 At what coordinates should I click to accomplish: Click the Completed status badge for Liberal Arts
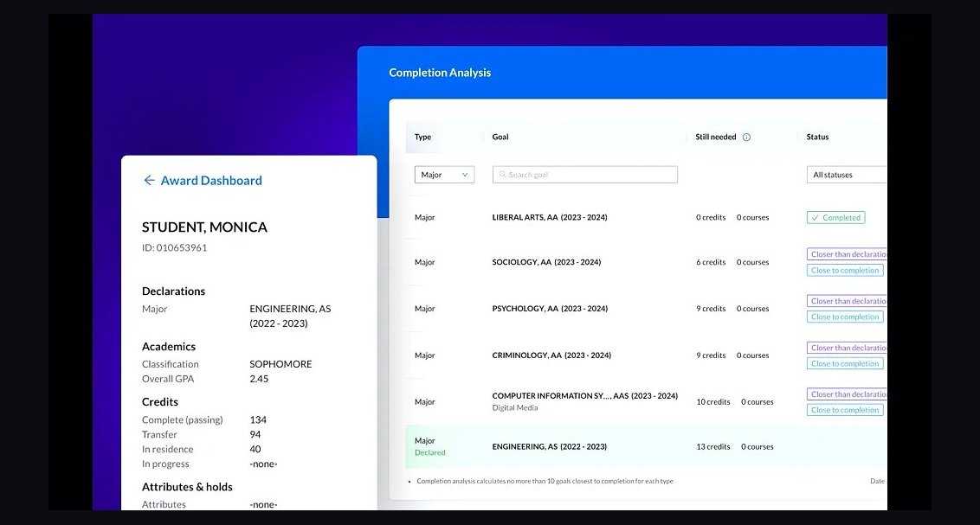tap(835, 218)
